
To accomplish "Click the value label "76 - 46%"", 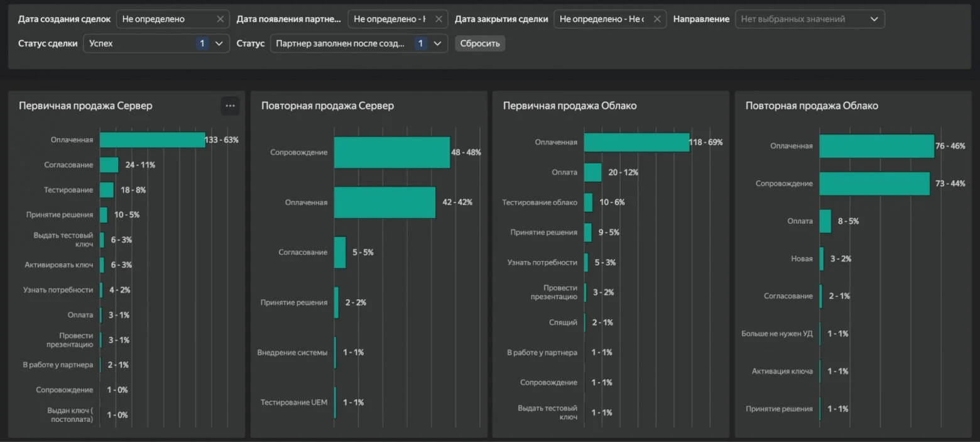I will tap(950, 146).
